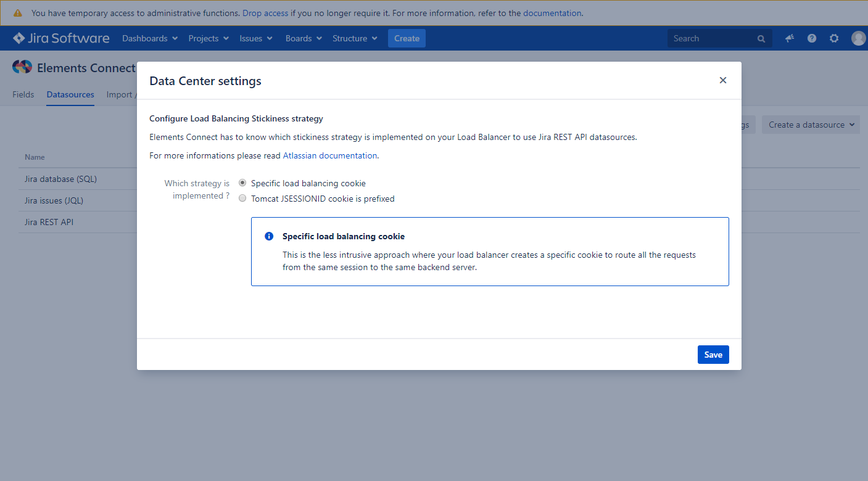Open the Atlassian documentation link
The height and width of the screenshot is (481, 868).
pos(329,155)
